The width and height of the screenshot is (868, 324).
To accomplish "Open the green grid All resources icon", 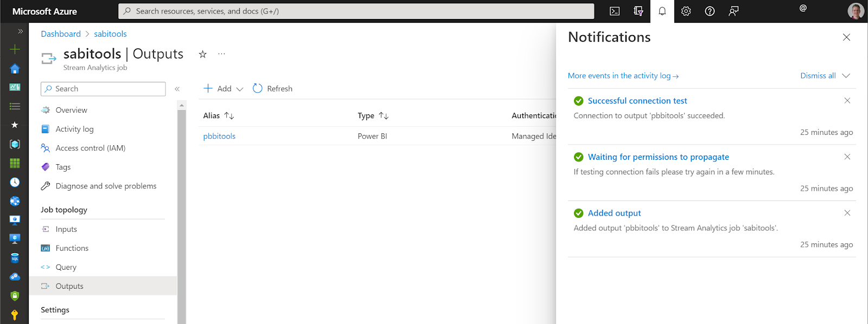I will [x=15, y=163].
